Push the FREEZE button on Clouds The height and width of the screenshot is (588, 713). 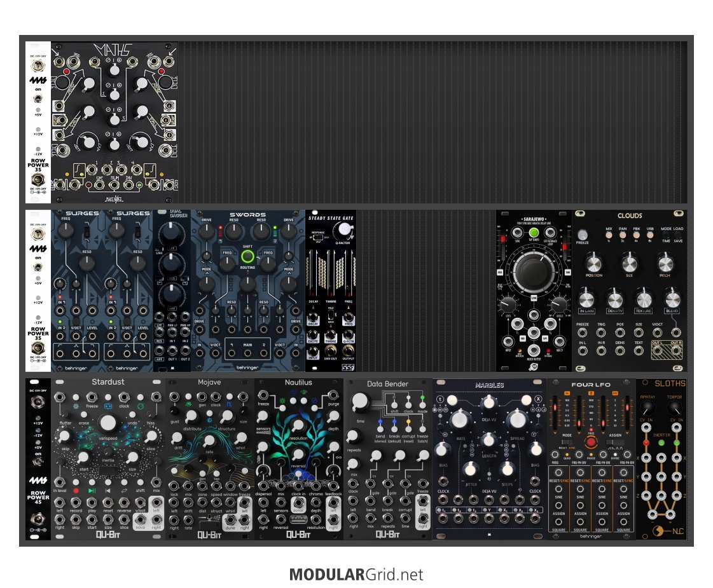(582, 235)
